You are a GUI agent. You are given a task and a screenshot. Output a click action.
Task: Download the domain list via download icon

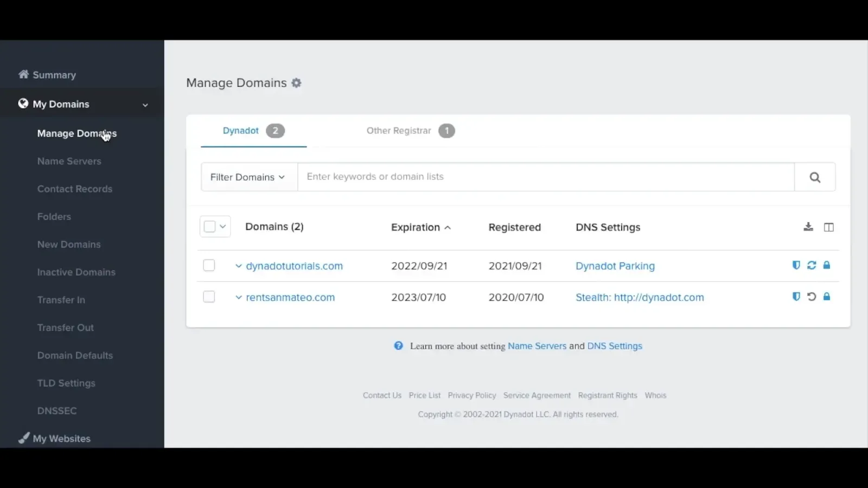[x=808, y=227]
